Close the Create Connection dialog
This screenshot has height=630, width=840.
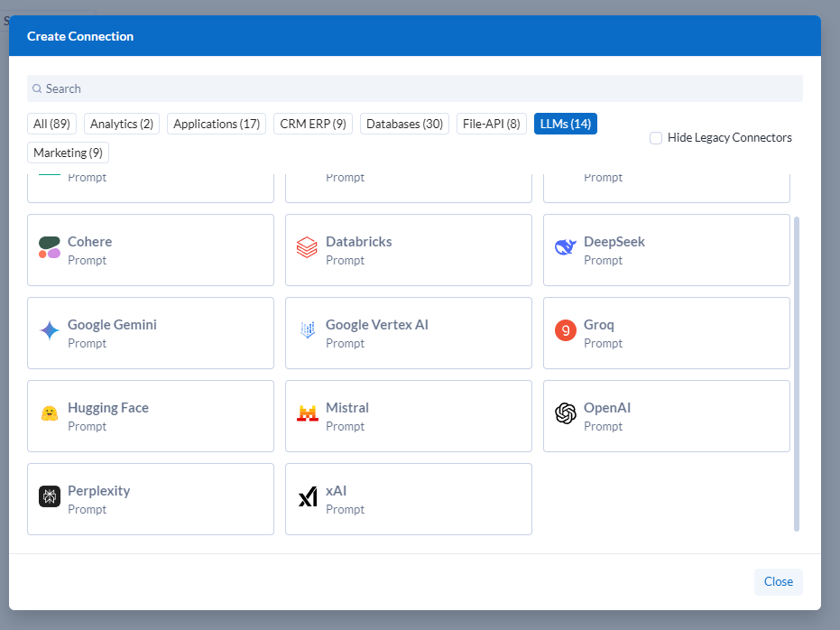coord(778,582)
